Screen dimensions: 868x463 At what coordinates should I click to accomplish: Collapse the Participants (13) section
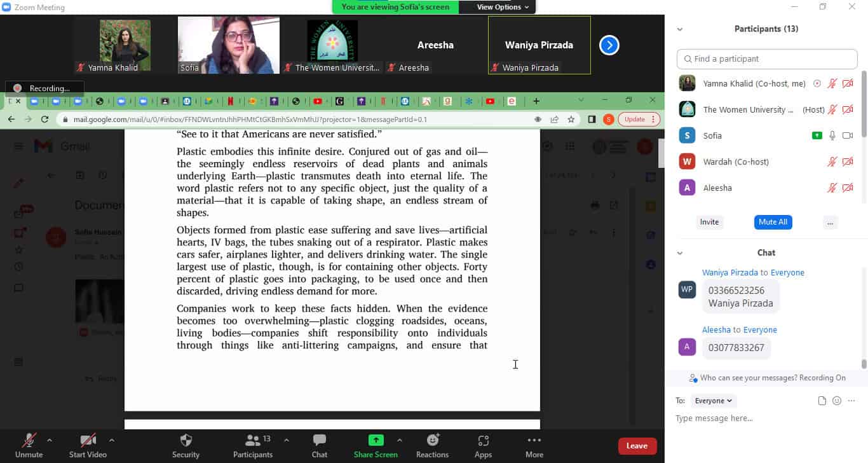point(680,29)
